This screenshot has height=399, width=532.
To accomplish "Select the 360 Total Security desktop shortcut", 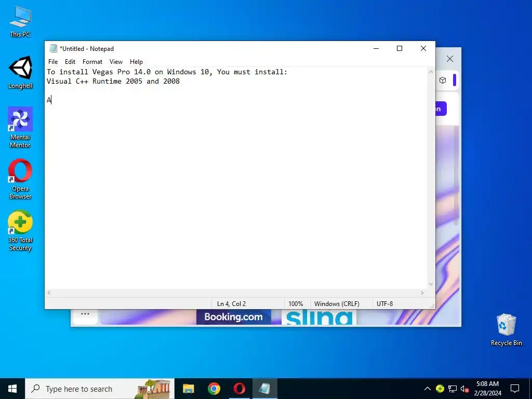I will (20, 231).
